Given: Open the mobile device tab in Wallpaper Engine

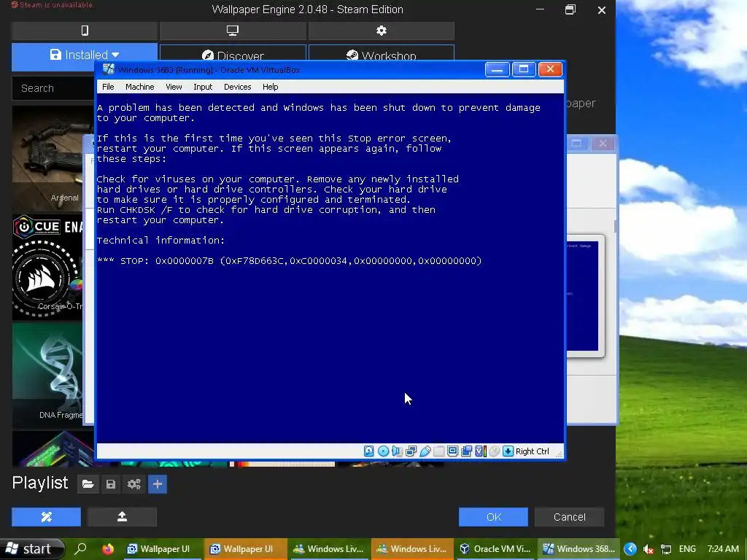Looking at the screenshot, I should (x=85, y=31).
